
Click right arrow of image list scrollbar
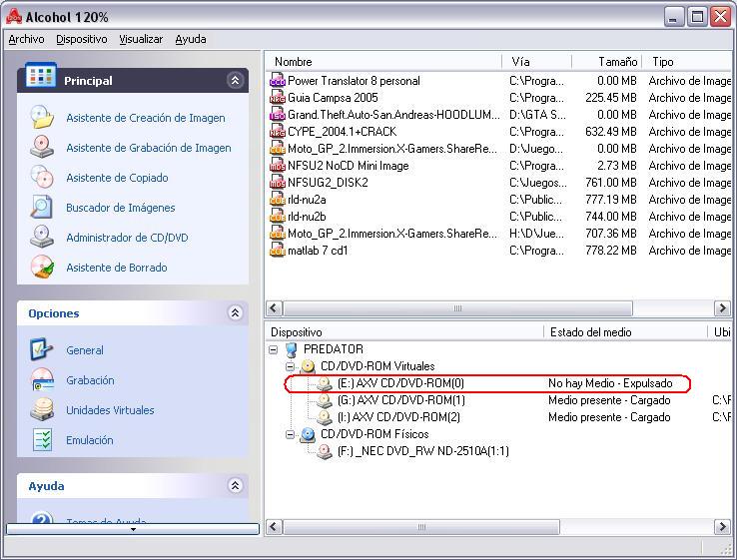pyautogui.click(x=722, y=308)
